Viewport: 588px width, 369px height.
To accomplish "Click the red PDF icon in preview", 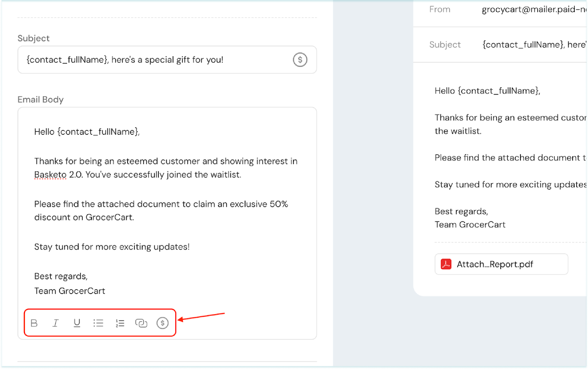I will point(446,264).
